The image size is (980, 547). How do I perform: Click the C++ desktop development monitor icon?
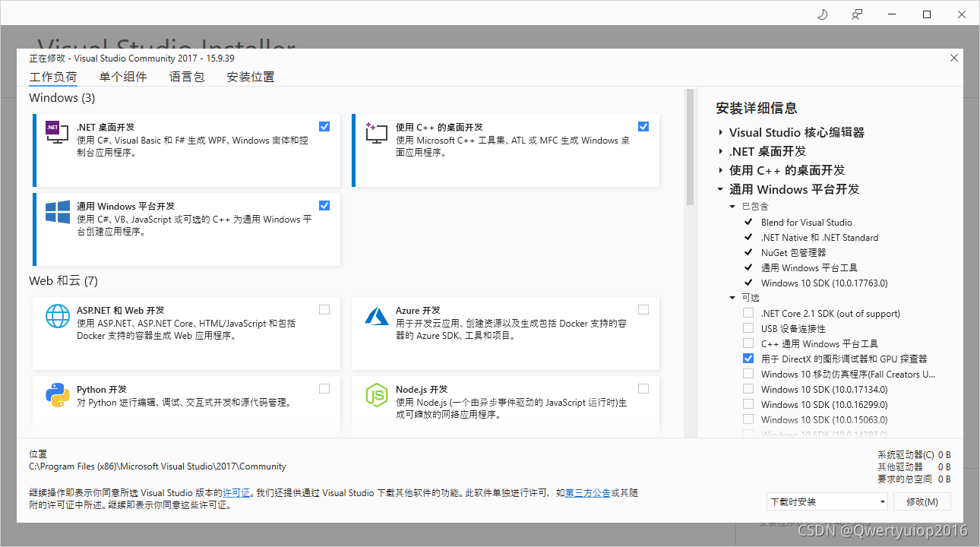(x=377, y=134)
